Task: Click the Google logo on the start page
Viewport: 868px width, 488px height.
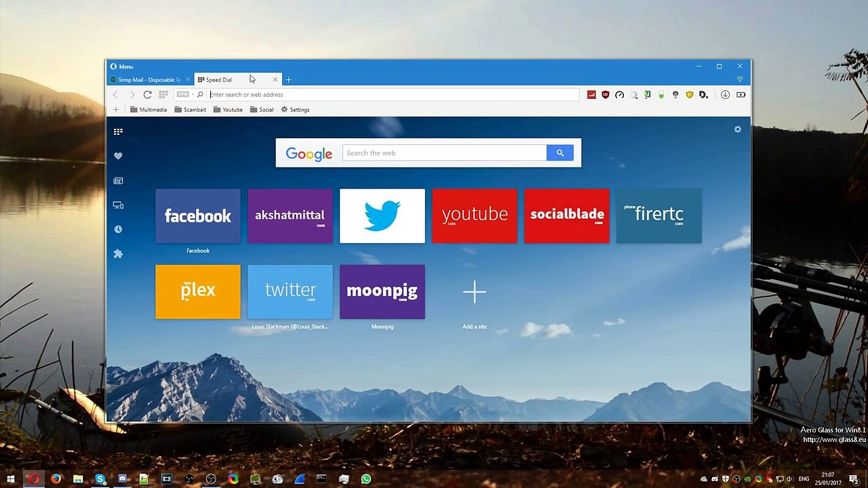Action: coord(309,154)
